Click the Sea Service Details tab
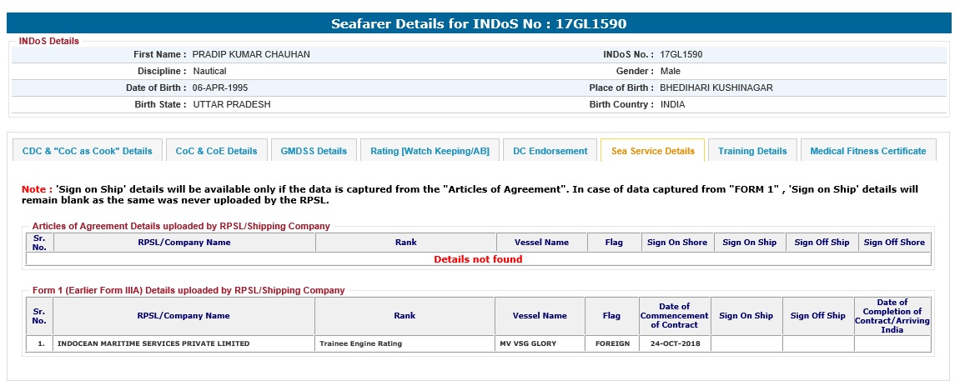 point(652,151)
